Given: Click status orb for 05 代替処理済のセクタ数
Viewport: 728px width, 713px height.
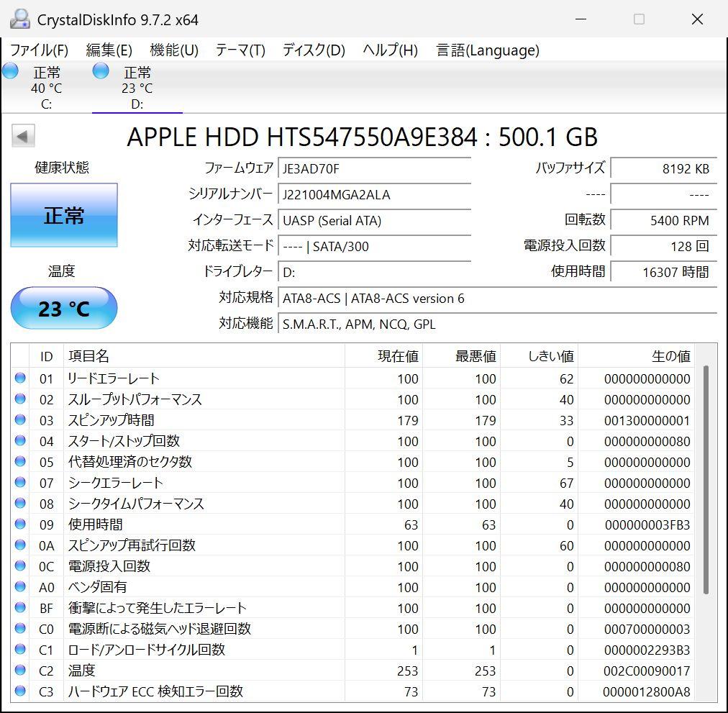Looking at the screenshot, I should (20, 461).
